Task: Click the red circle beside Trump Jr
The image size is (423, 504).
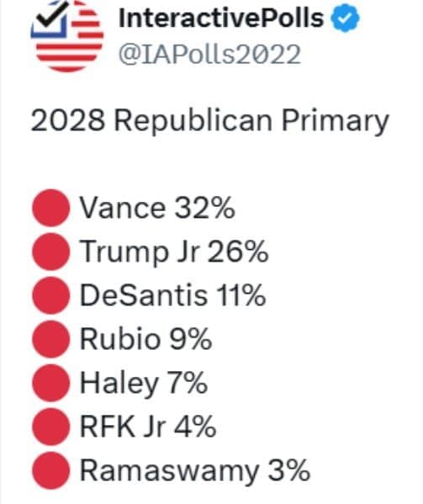Action: point(50,252)
